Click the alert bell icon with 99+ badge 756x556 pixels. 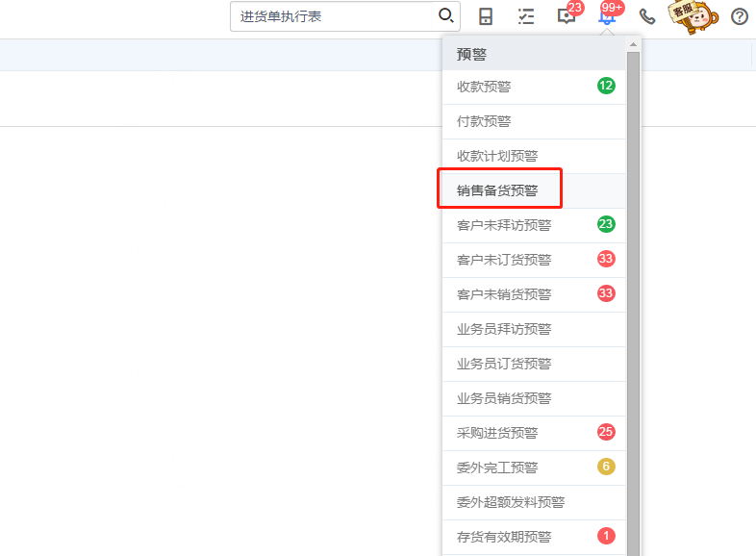(x=607, y=18)
